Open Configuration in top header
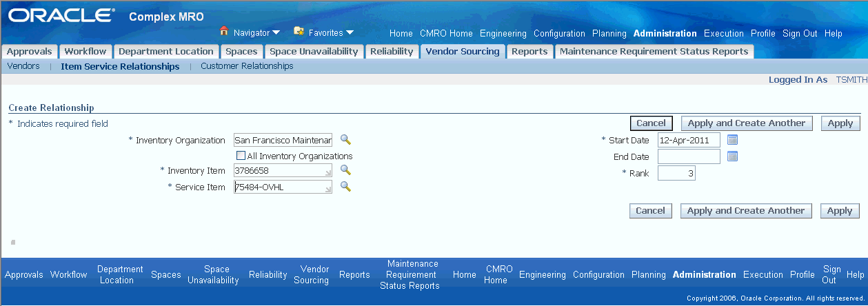868x306 pixels. pyautogui.click(x=559, y=33)
